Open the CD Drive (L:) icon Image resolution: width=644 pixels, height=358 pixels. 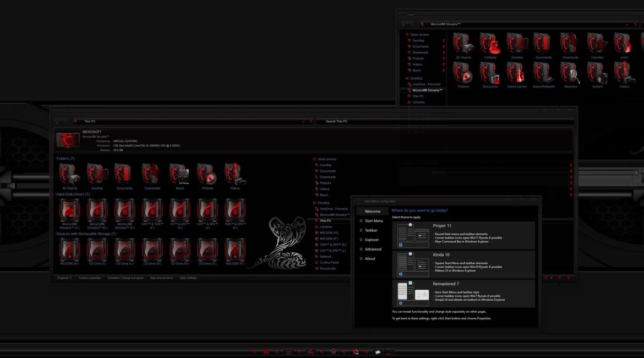124,249
